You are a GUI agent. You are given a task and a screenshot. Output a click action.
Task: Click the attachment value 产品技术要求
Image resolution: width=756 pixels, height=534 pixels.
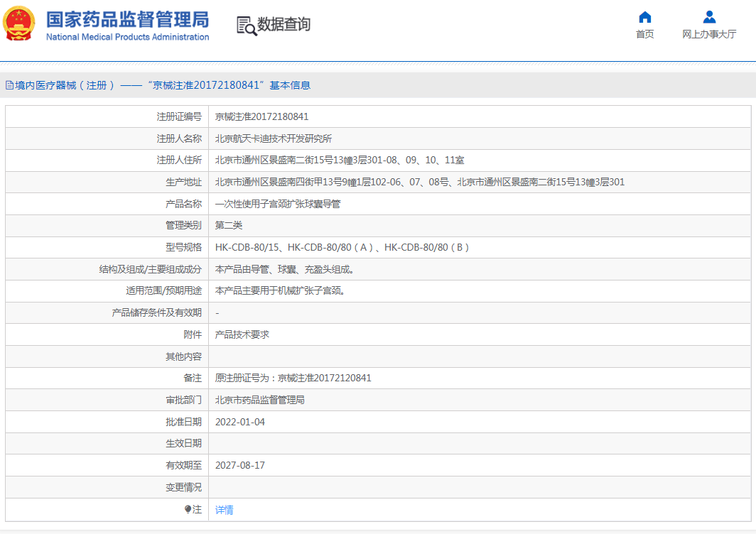[242, 334]
